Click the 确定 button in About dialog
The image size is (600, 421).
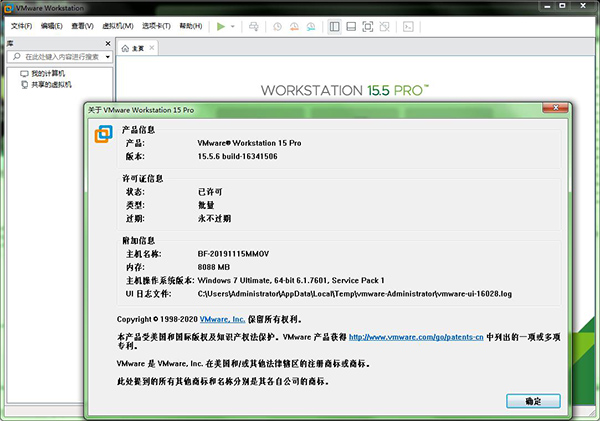[x=533, y=401]
